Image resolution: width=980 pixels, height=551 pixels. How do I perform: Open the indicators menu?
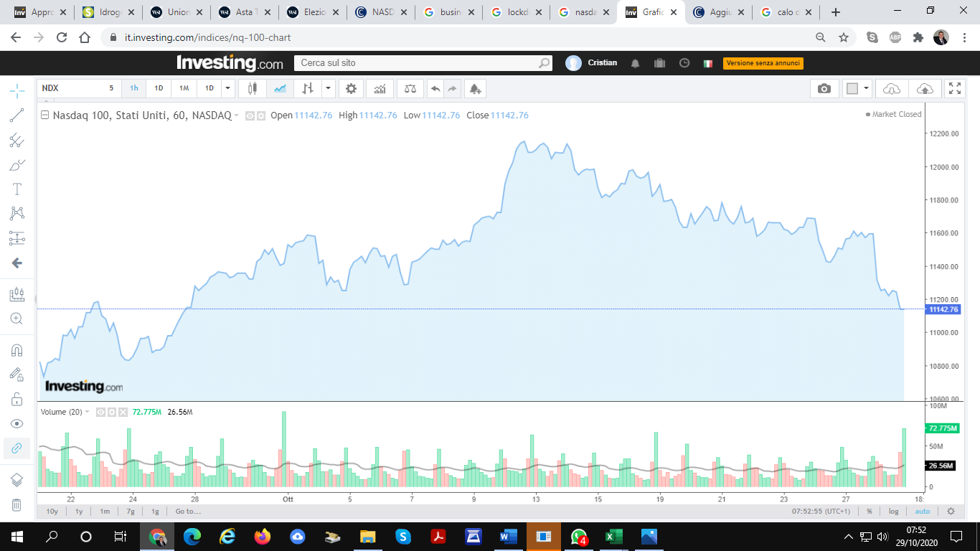pos(380,88)
